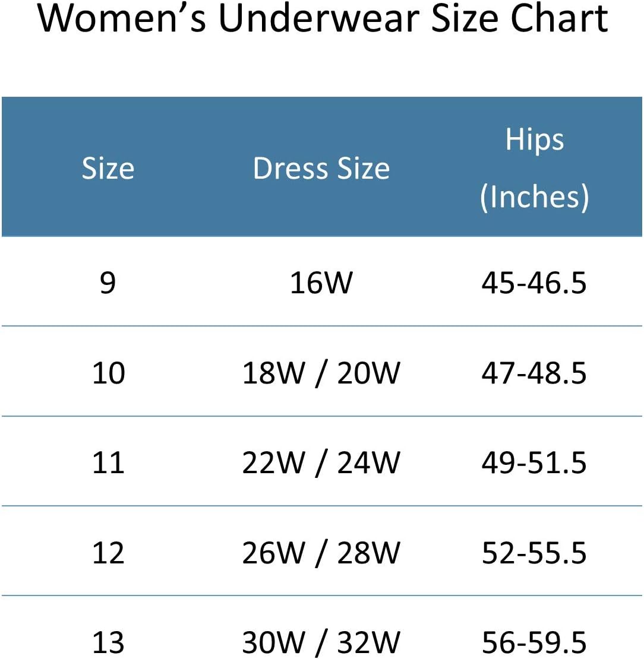Click the 47-48.5 hips value
Image resolution: width=644 pixels, height=659 pixels.
[534, 373]
